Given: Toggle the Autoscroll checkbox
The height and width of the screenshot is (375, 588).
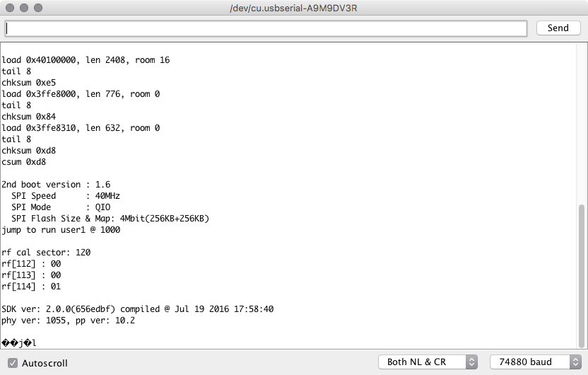Looking at the screenshot, I should 13,362.
